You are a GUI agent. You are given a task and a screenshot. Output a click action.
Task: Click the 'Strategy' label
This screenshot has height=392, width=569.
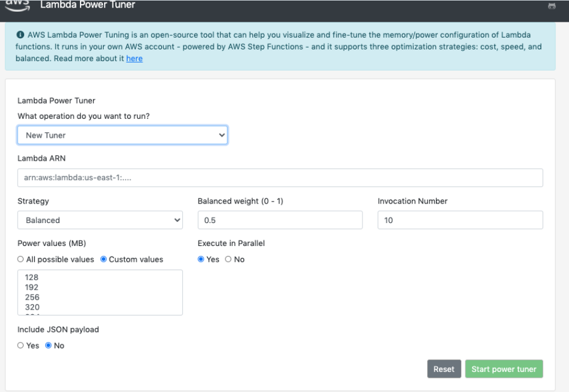coord(33,201)
